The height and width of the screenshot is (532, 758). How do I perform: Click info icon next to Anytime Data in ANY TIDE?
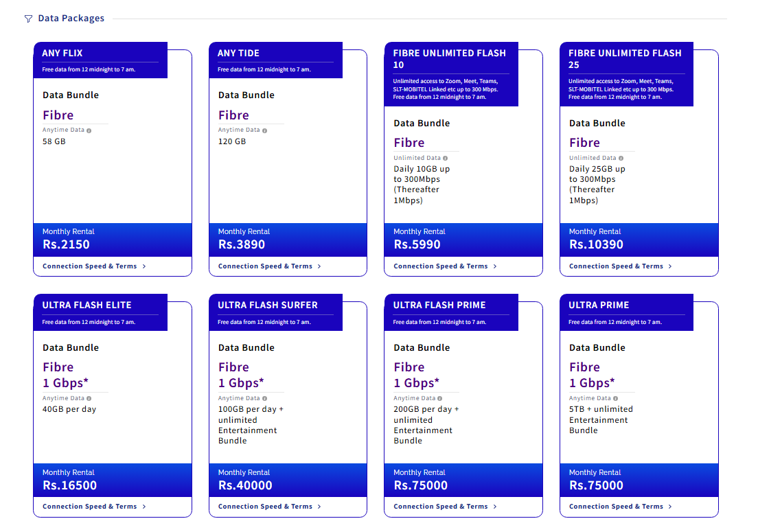(x=264, y=130)
